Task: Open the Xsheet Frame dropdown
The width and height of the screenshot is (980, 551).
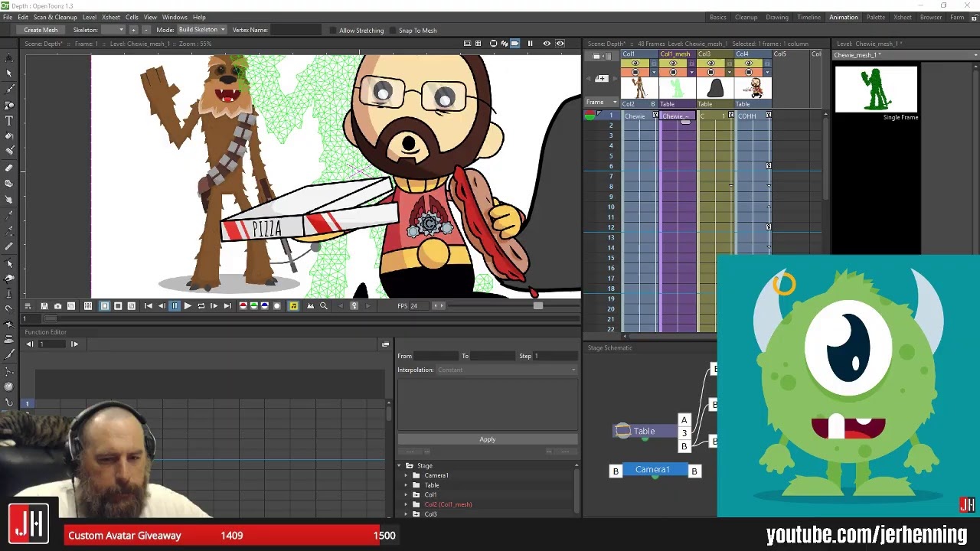Action: [x=602, y=102]
